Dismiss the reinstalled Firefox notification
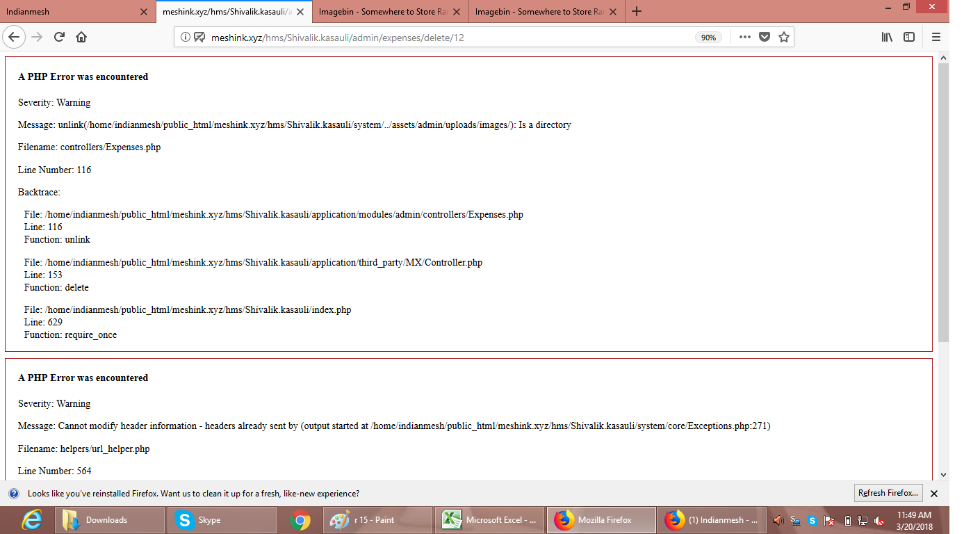 [934, 494]
